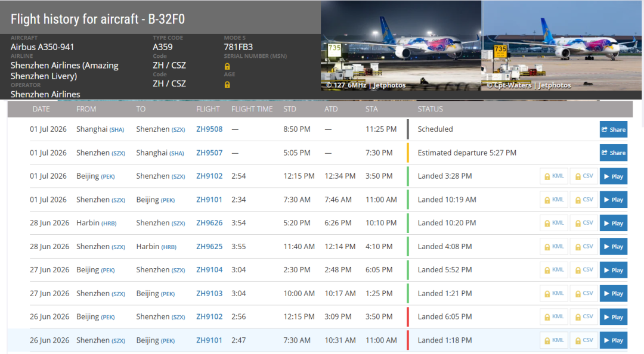The image size is (644, 354).
Task: Download locked CSV for ZH9101 on 01 Jul
Action: 584,200
